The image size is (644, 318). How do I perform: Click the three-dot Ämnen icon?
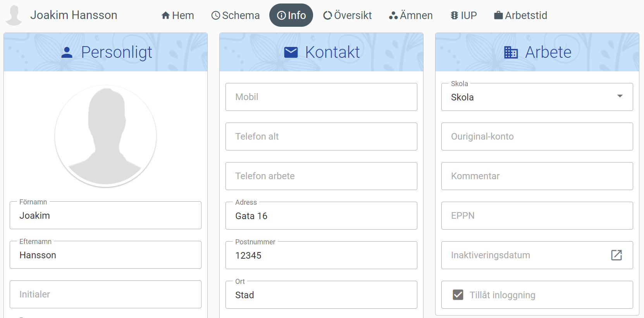[x=393, y=16]
